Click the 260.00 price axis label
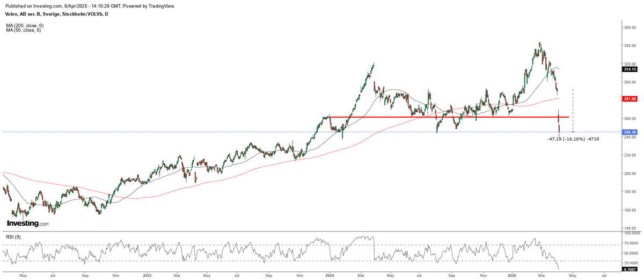Image resolution: width=644 pixels, height=280 pixels. click(x=630, y=119)
